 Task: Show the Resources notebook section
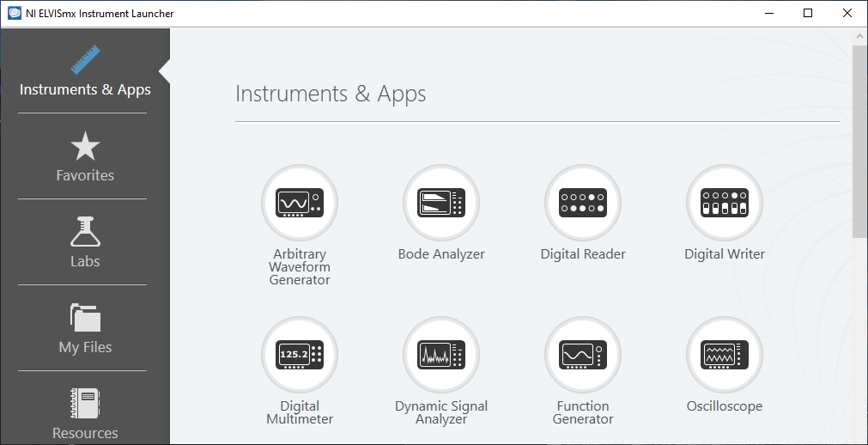85,414
